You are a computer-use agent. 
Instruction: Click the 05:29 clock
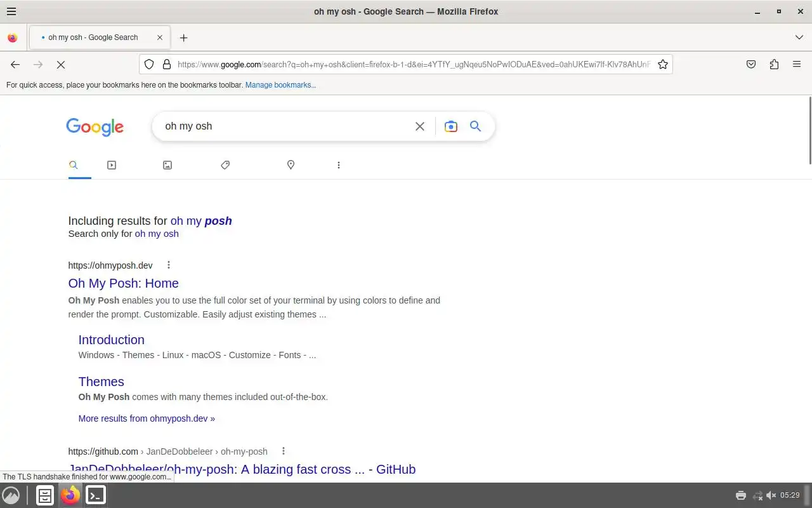point(790,495)
